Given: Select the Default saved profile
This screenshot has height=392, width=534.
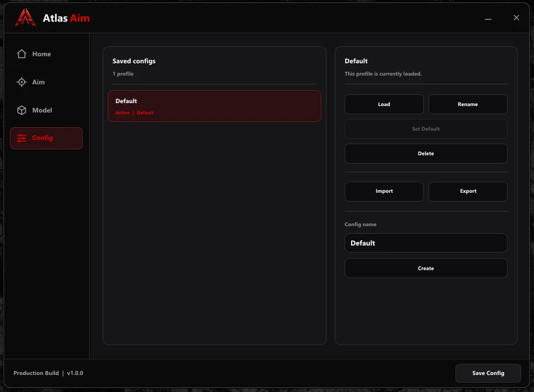Looking at the screenshot, I should coord(215,106).
